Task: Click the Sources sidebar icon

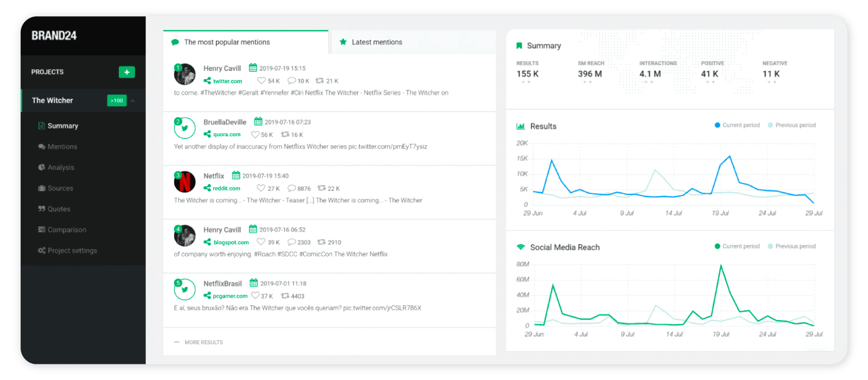Action: (x=42, y=188)
